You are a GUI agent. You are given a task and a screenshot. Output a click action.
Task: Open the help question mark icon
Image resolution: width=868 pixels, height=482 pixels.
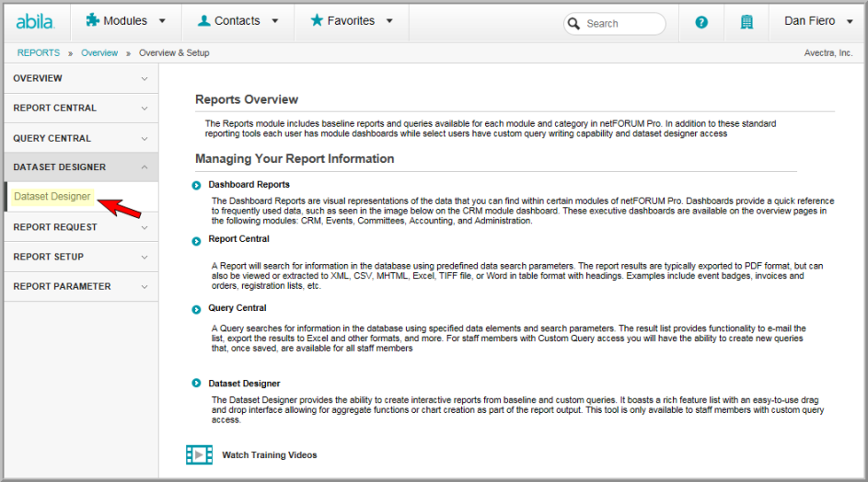tap(701, 22)
